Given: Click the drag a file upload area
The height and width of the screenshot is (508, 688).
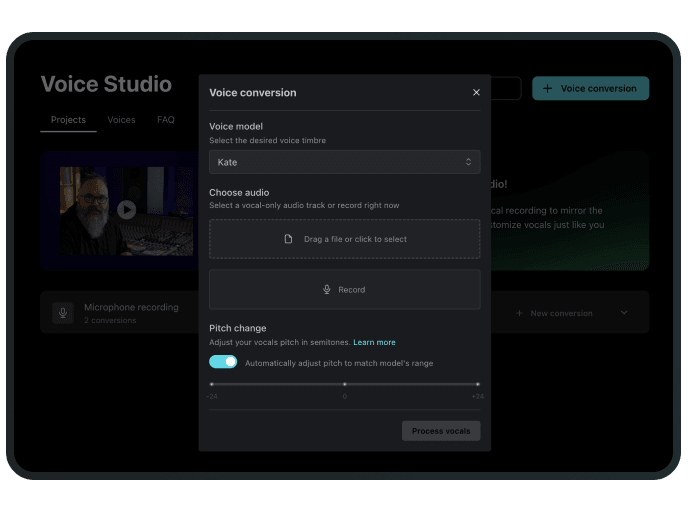Looking at the screenshot, I should click(x=344, y=240).
